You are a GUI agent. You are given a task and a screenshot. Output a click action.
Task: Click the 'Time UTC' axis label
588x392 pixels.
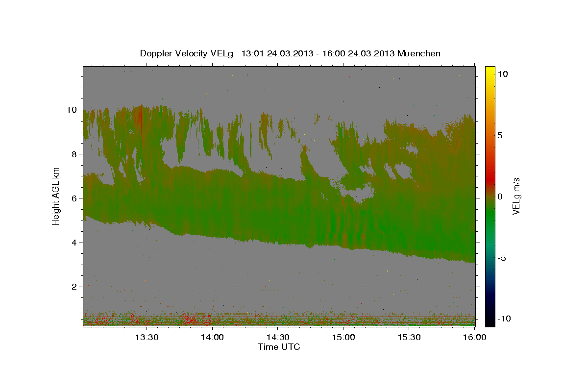279,347
